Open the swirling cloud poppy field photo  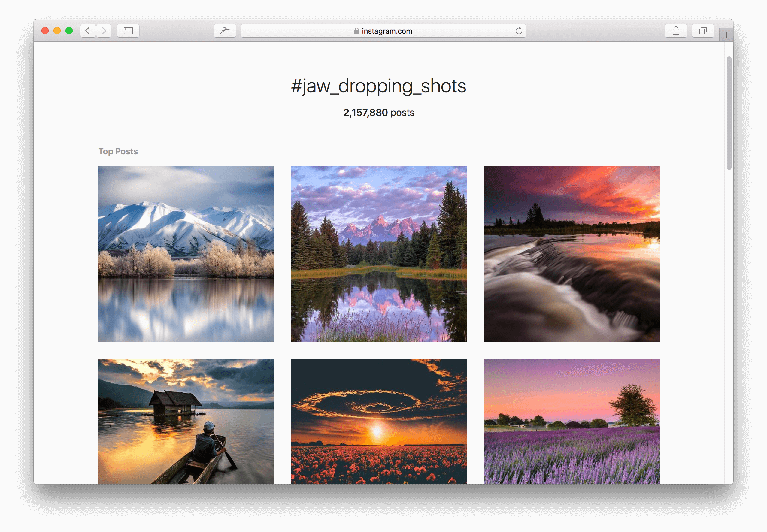click(x=379, y=421)
